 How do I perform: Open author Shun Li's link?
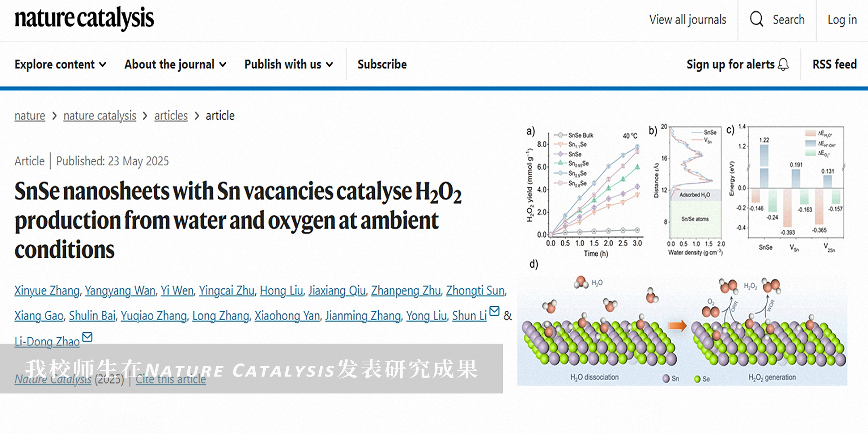click(x=469, y=316)
